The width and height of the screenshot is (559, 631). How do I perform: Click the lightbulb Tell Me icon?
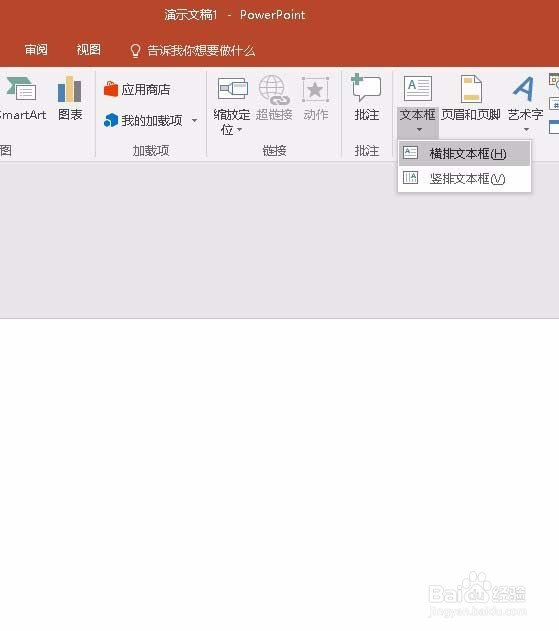click(x=135, y=51)
